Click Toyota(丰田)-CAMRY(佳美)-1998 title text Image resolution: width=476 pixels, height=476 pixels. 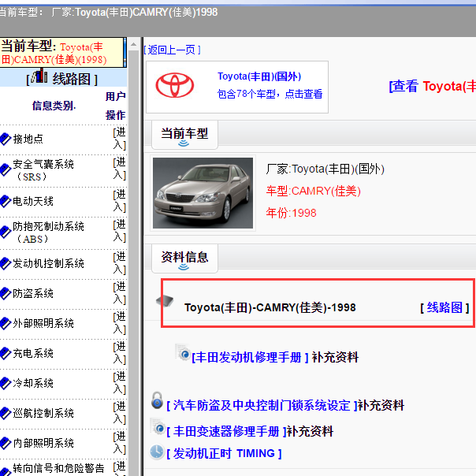pos(270,307)
